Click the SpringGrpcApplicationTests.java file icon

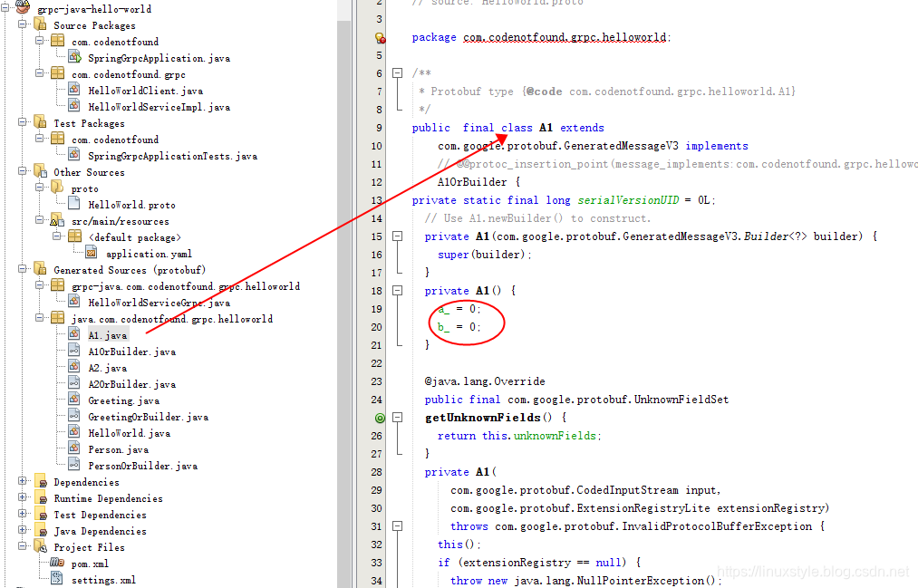[x=74, y=154]
